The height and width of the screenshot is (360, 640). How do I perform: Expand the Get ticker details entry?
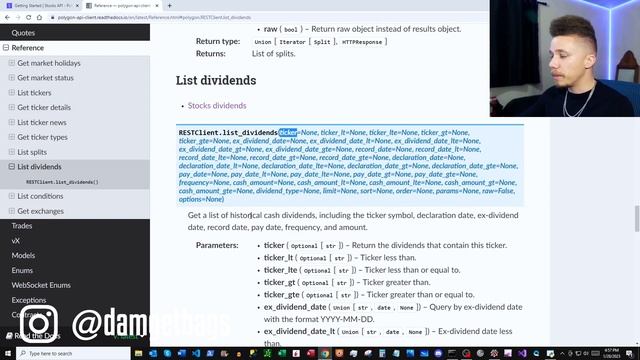click(x=11, y=107)
